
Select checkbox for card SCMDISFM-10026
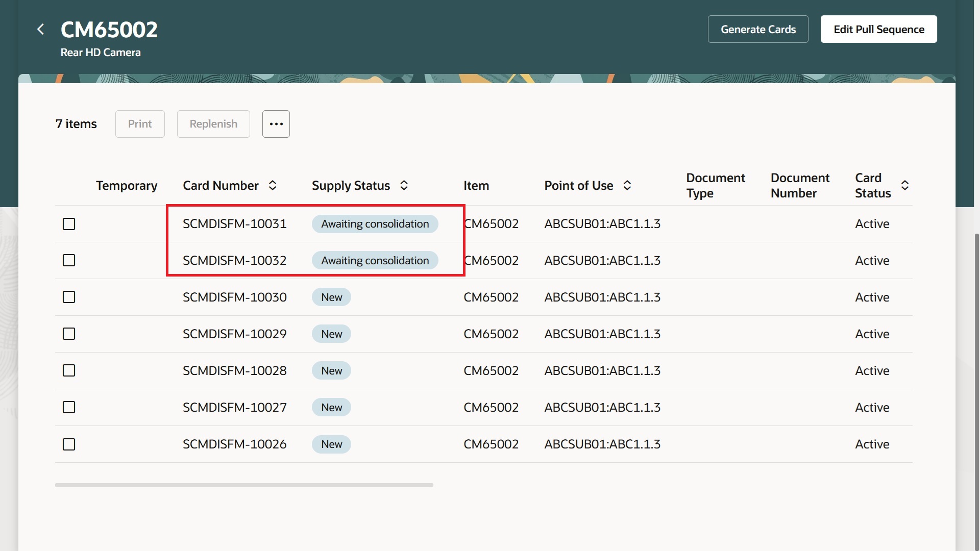(x=69, y=444)
